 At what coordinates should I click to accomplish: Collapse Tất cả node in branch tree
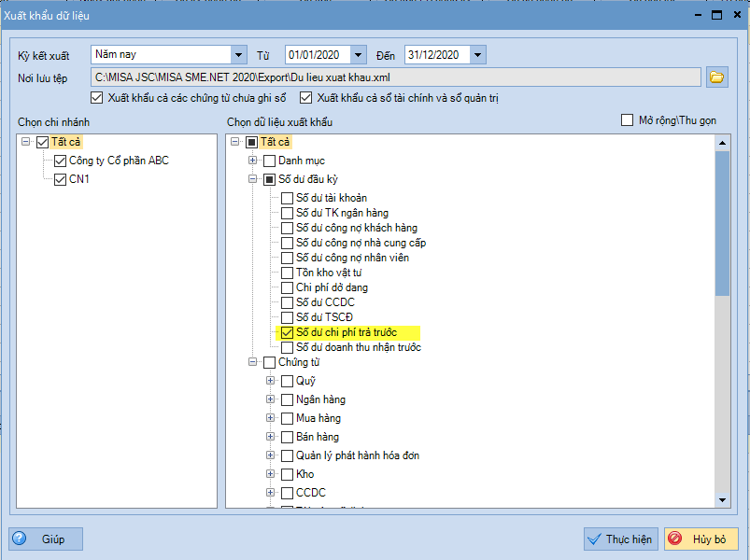pyautogui.click(x=26, y=142)
